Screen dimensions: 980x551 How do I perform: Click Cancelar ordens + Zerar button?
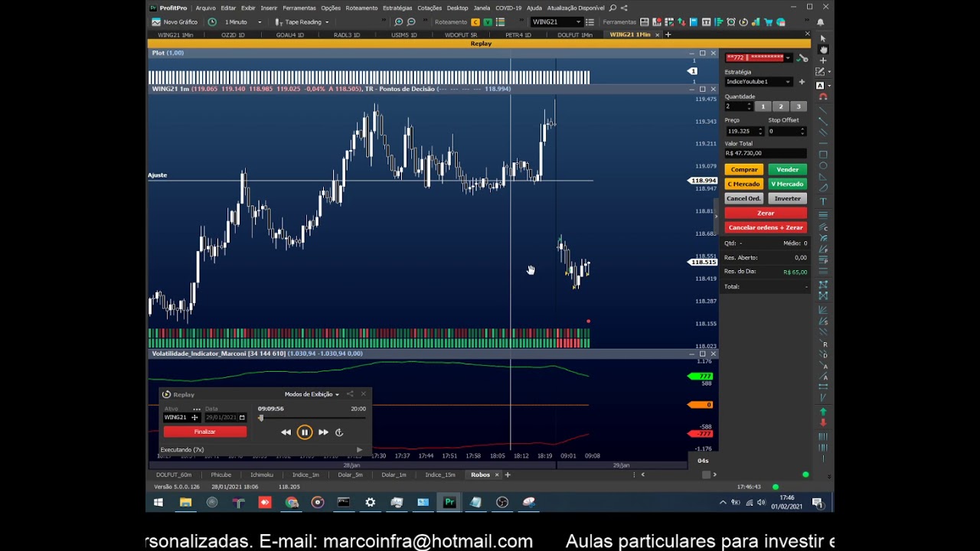(x=766, y=227)
